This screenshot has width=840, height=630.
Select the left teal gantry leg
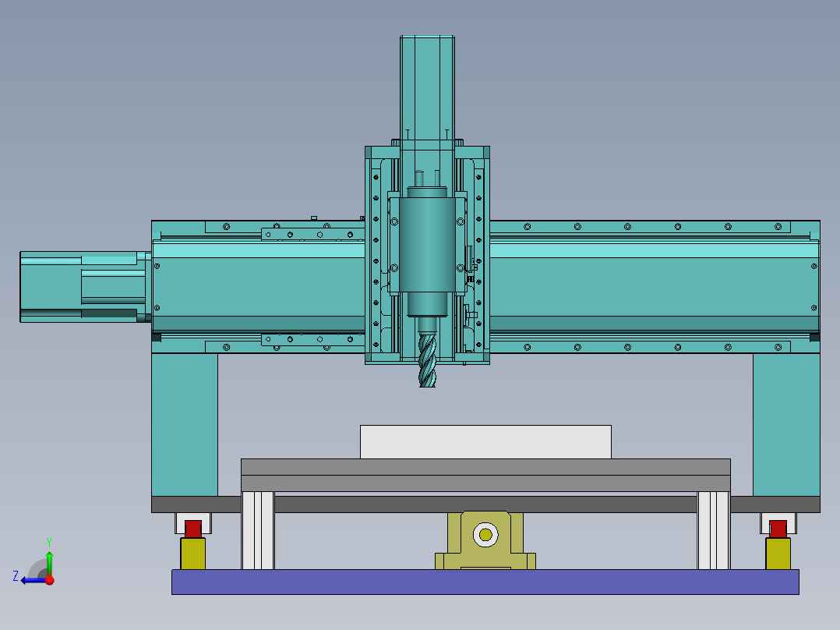[x=184, y=425]
